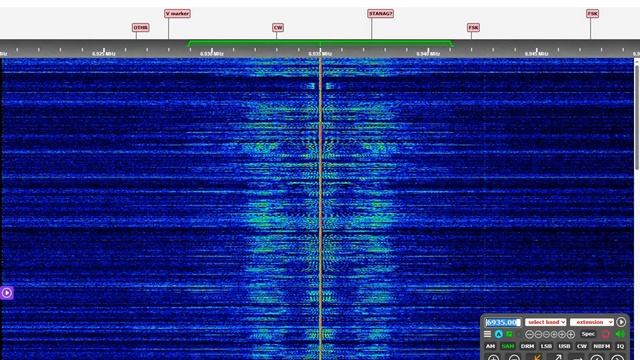Click the 6935.00 frequency input field
Viewport: 640px width, 360px height.
pos(503,322)
